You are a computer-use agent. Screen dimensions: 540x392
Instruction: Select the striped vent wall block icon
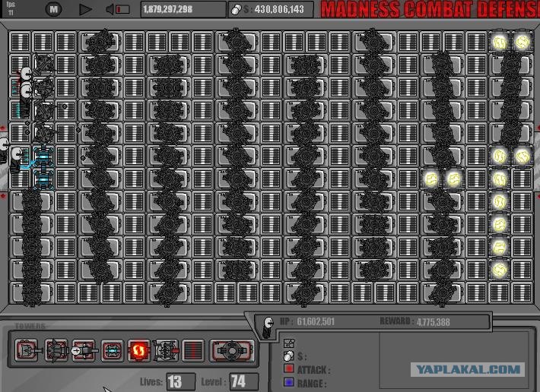[x=193, y=351]
